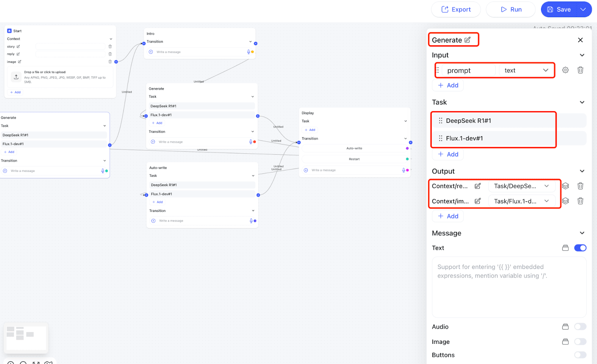Screen dimensions: 597x364
Task: Open settings gear for the prompt input
Action: 565,70
